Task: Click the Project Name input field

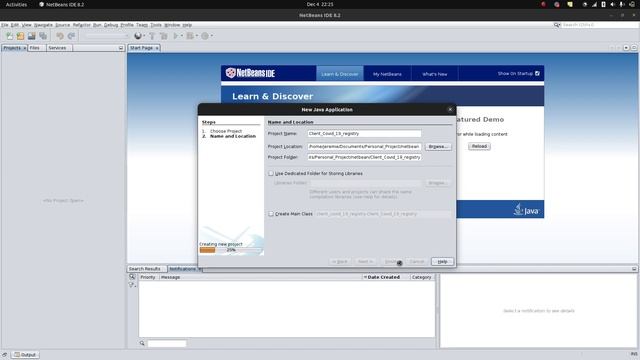Action: pyautogui.click(x=364, y=133)
